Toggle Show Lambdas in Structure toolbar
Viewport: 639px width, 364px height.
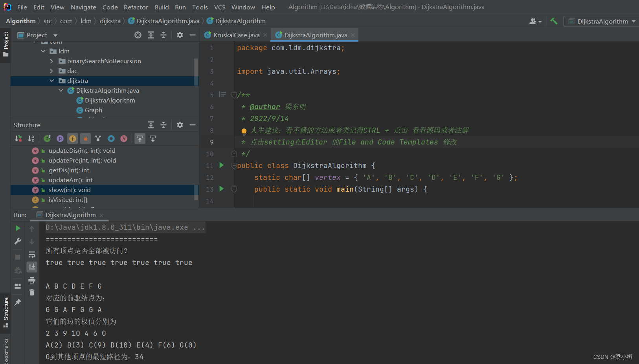pos(124,139)
